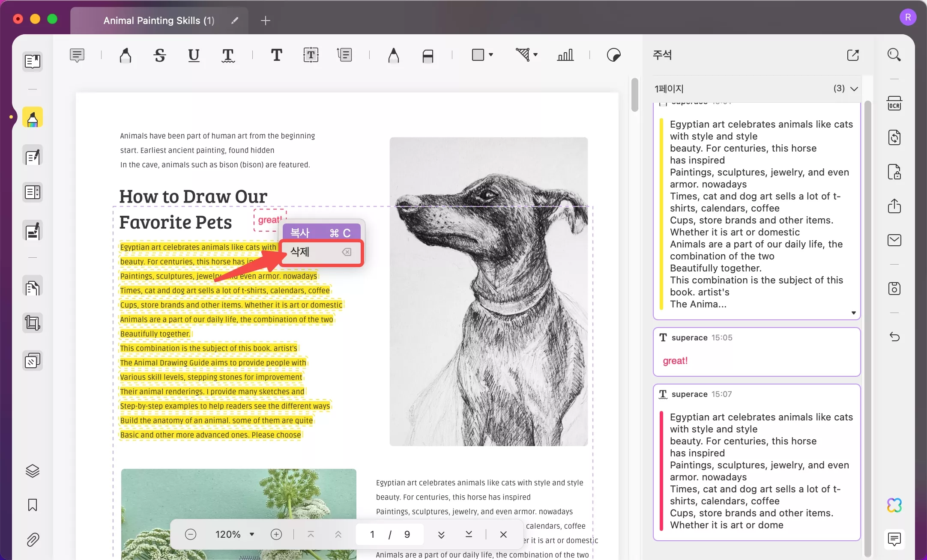Show the bookmarks panel
Image resolution: width=927 pixels, height=560 pixels.
point(33,505)
